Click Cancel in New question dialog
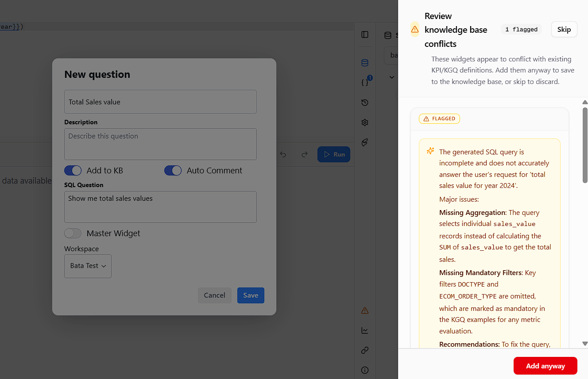This screenshot has width=588, height=379. [215, 295]
